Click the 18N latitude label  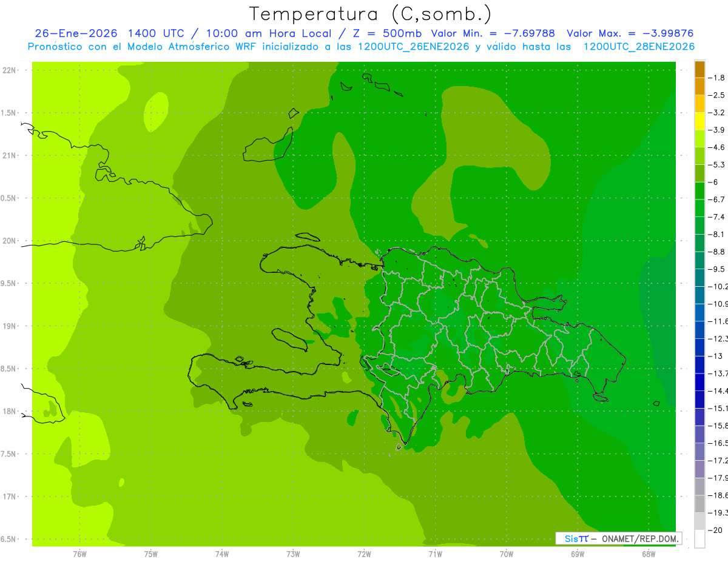[x=10, y=411]
